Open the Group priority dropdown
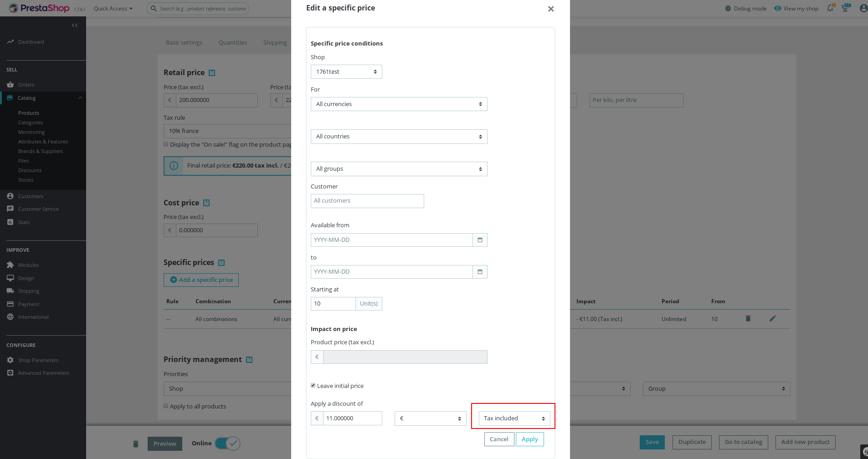The image size is (868, 459). point(717,389)
